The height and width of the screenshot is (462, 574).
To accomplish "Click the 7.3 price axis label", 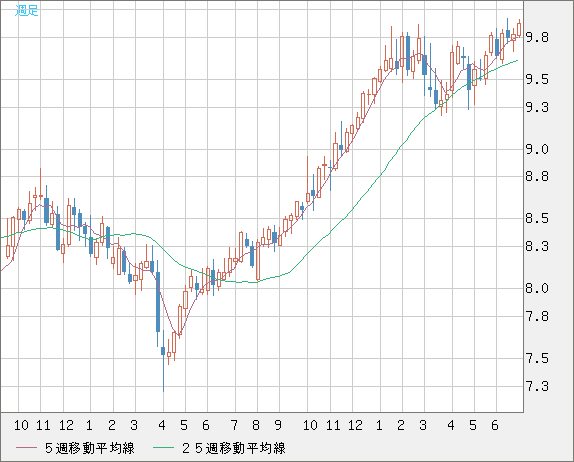I will point(537,386).
